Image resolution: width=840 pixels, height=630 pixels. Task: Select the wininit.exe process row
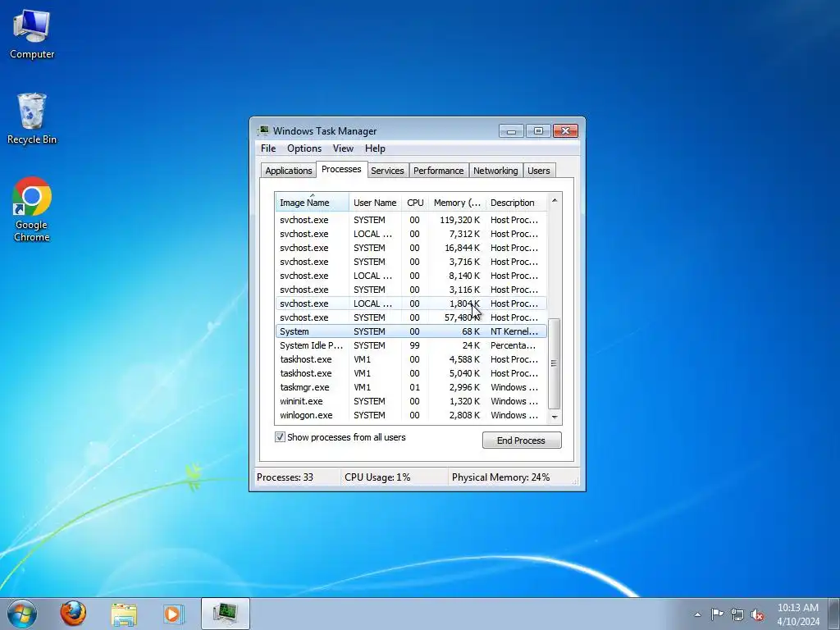[411, 401]
